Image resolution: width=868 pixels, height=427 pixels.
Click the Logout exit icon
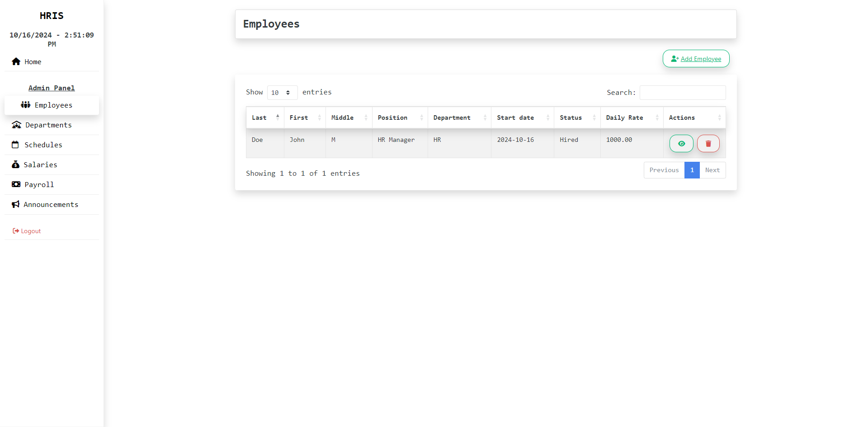click(x=15, y=230)
